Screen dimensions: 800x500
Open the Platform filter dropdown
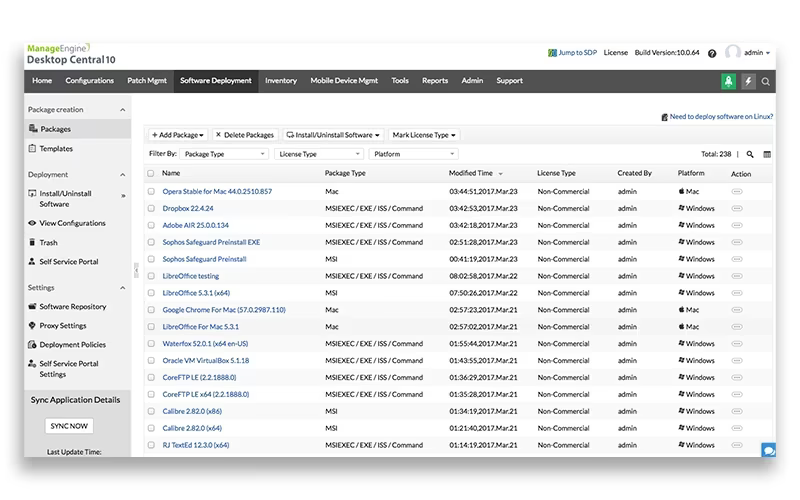pyautogui.click(x=413, y=154)
